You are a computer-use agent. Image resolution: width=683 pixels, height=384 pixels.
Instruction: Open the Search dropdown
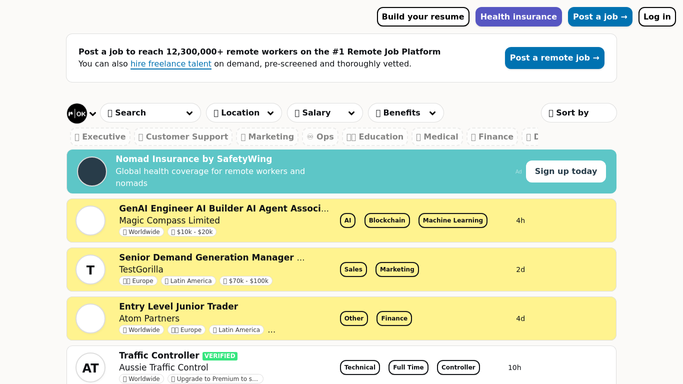[150, 113]
